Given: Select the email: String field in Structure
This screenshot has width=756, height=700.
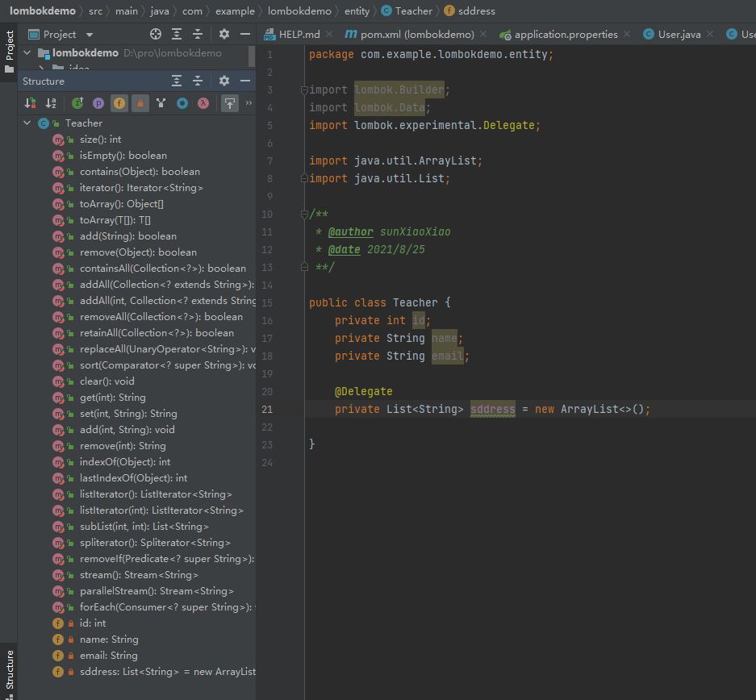Looking at the screenshot, I should [108, 656].
